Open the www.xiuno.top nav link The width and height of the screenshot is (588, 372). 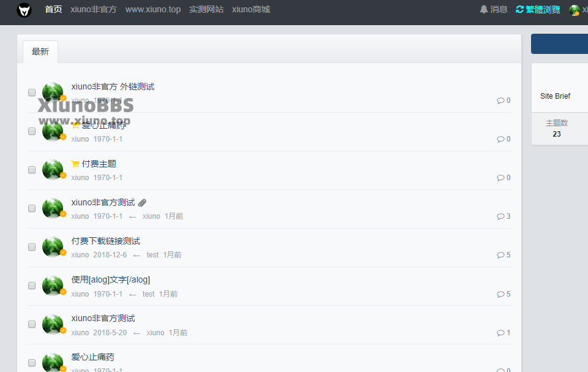coord(153,9)
